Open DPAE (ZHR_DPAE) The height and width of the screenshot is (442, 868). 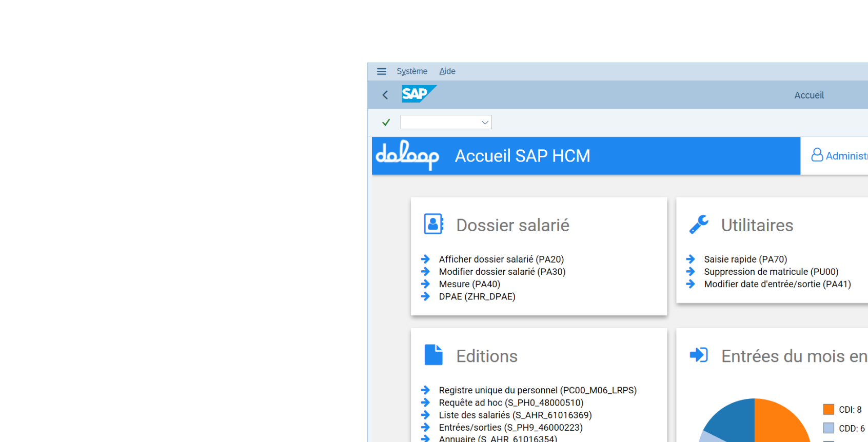coord(477,296)
